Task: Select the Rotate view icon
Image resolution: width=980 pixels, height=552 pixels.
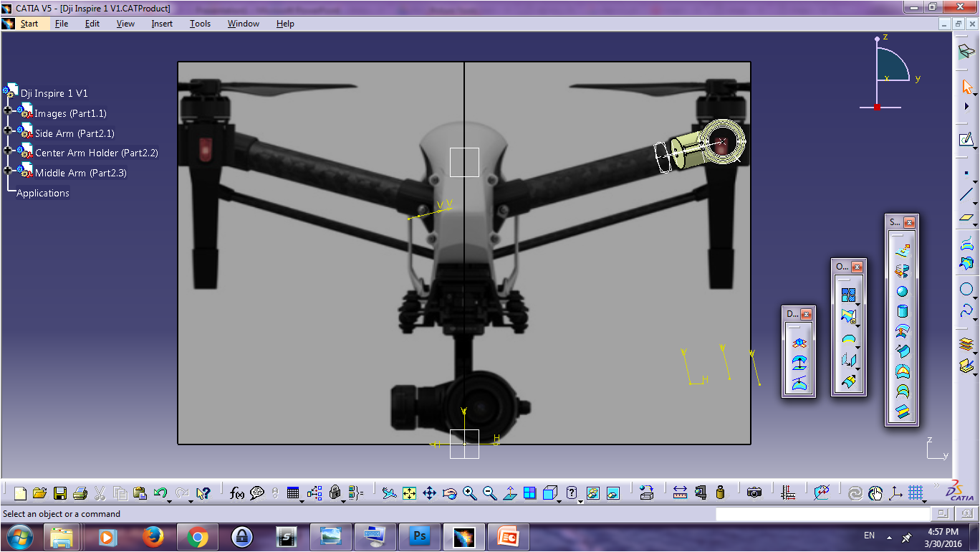Action: click(449, 492)
